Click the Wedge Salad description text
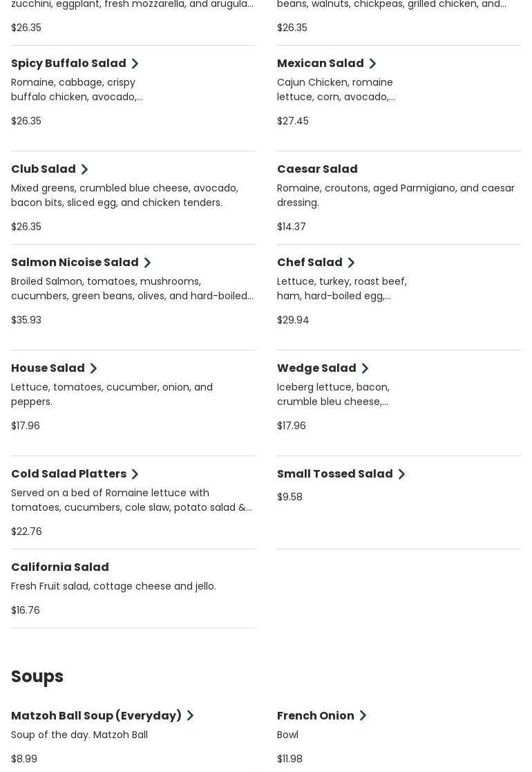The image size is (532, 772). coord(333,394)
